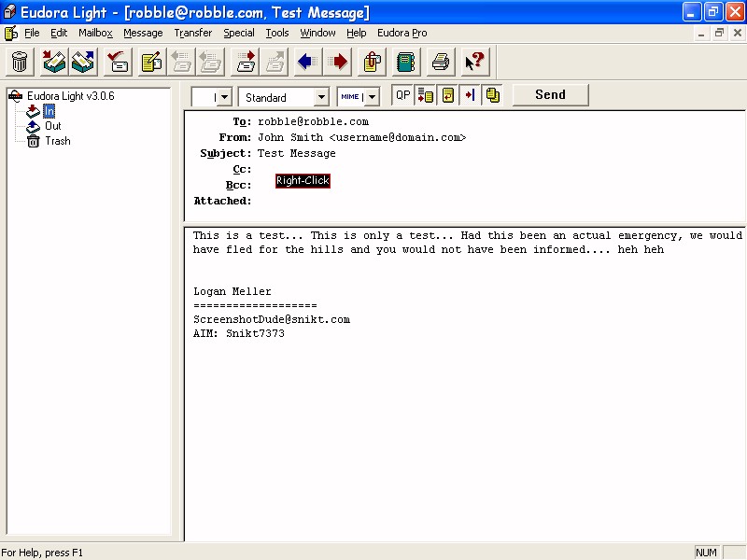
Task: Click the Eudora icon in the title bar
Action: click(9, 12)
